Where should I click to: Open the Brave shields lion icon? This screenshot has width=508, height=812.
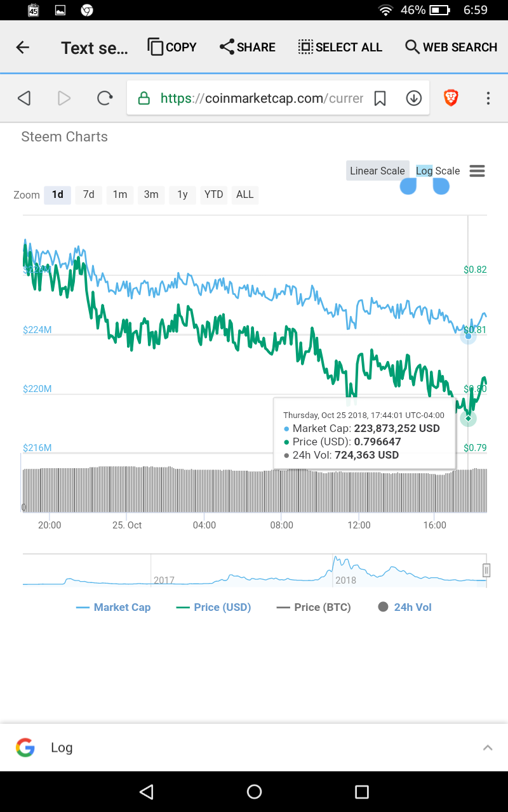[451, 98]
